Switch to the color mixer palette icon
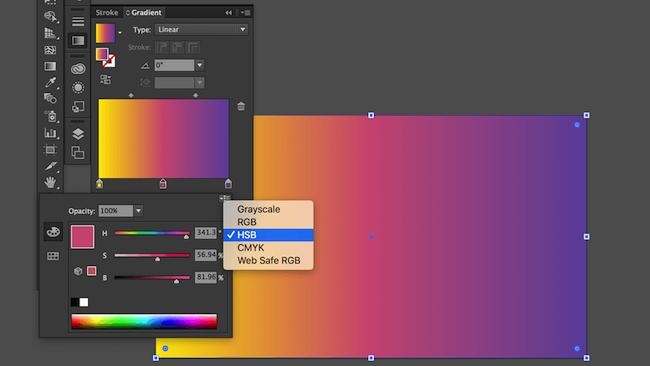Image resolution: width=650 pixels, height=366 pixels. click(53, 232)
